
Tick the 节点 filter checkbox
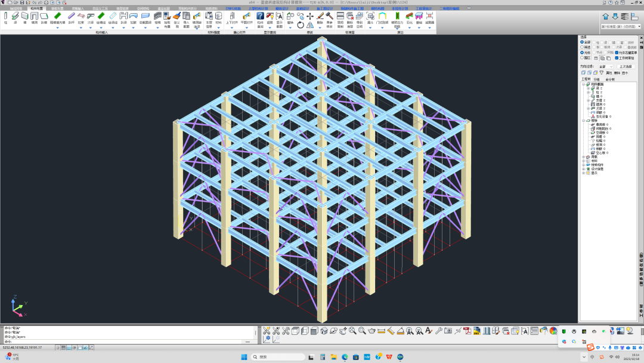(x=594, y=53)
